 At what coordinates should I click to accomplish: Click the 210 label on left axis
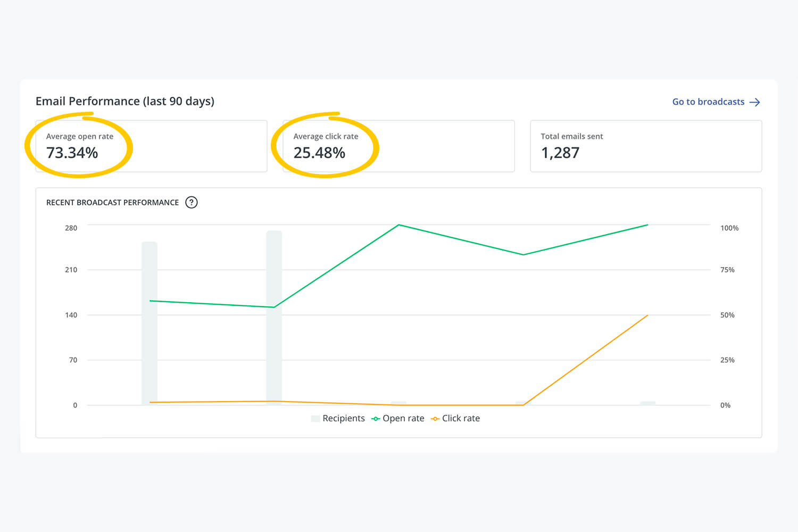(x=71, y=270)
